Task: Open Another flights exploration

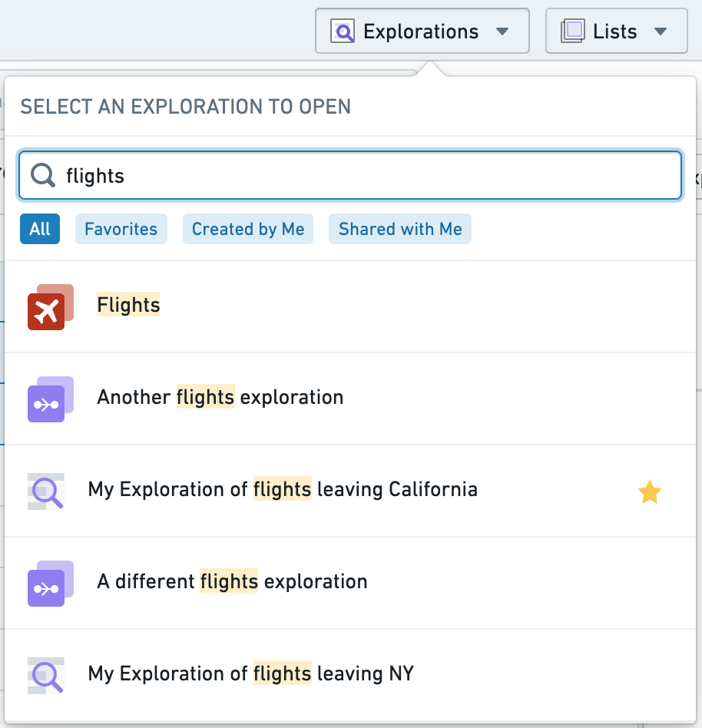Action: [x=350, y=399]
